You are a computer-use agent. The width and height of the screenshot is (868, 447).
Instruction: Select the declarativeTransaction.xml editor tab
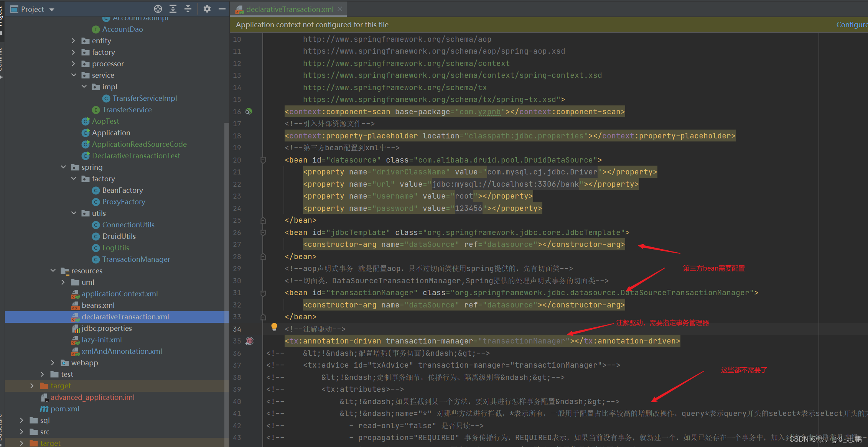pos(289,9)
